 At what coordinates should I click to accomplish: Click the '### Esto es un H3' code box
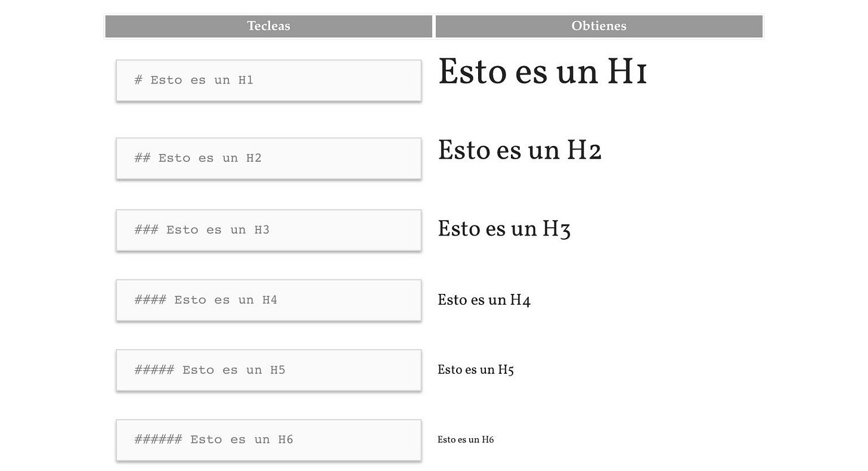(269, 230)
